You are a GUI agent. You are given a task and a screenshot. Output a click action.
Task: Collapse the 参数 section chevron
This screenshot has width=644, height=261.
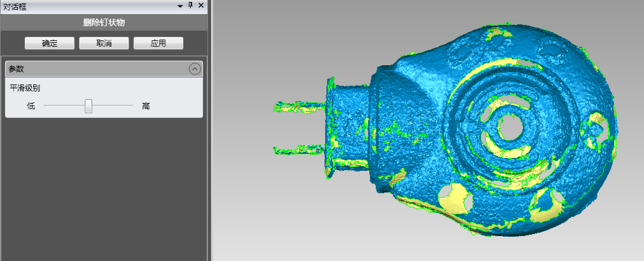click(x=195, y=69)
